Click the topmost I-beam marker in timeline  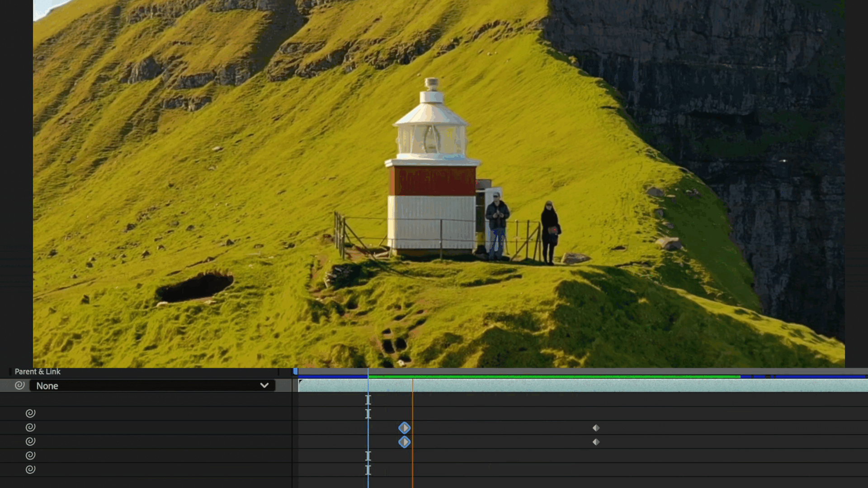(x=368, y=400)
